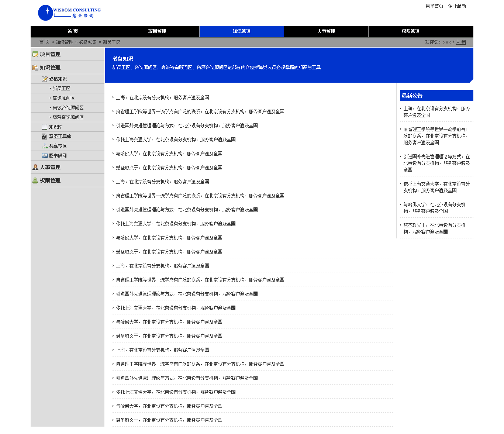Click the 注销 logout link
This screenshot has width=504, height=434.
coord(460,42)
